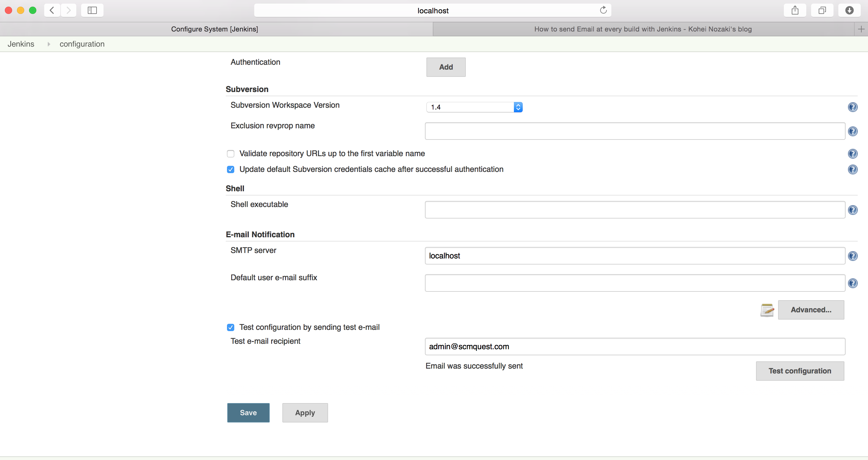Open help for Exclusion revprop name
868x460 pixels.
pyautogui.click(x=853, y=131)
